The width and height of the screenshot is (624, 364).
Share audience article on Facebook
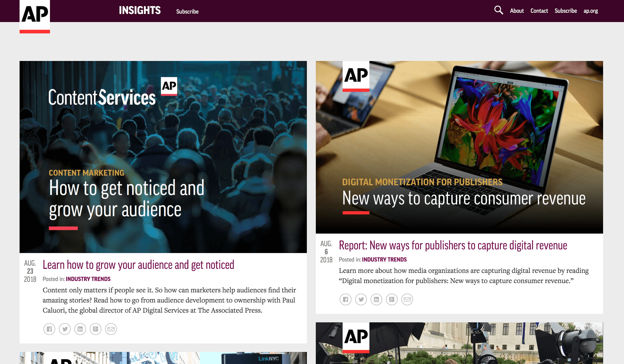coord(49,329)
